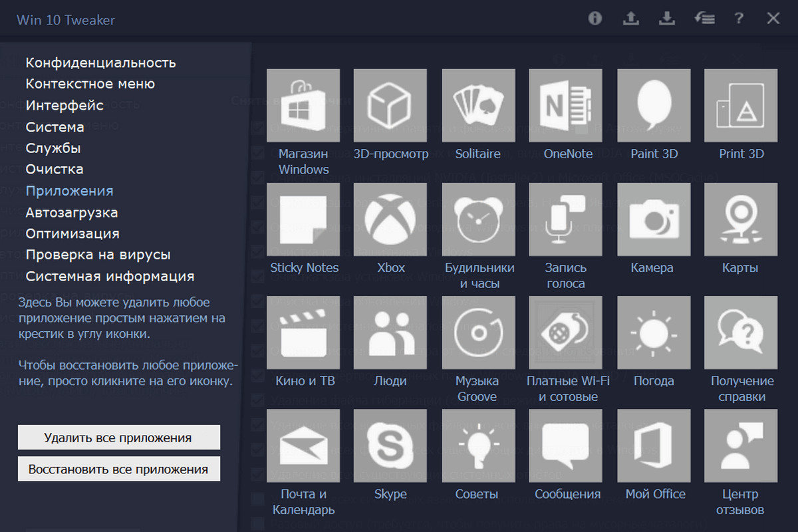Open the Автозагрузка section
Viewport: 798px width, 532px height.
[72, 212]
